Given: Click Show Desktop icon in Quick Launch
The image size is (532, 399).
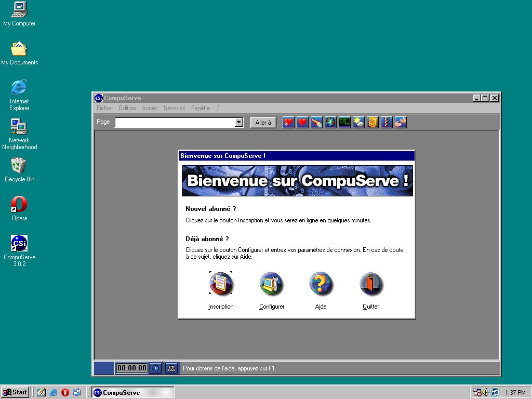Looking at the screenshot, I should 42,393.
